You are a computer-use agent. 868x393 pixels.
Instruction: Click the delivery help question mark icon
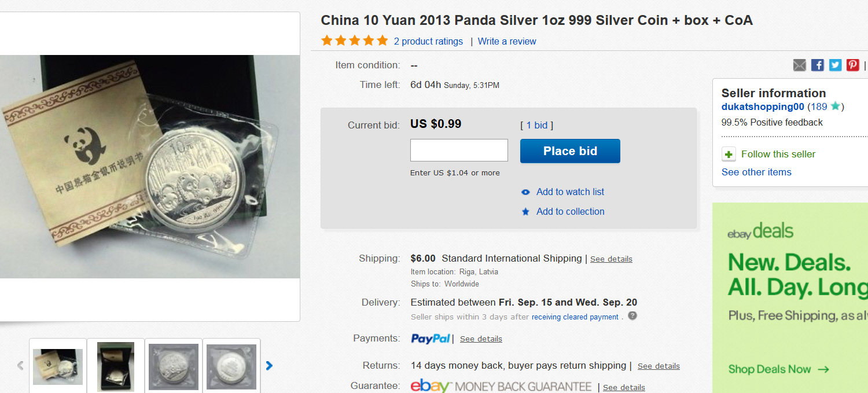[x=632, y=316]
